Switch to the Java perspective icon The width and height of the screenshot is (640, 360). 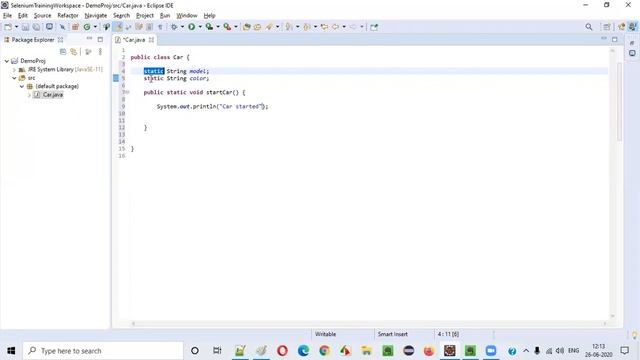coord(632,27)
